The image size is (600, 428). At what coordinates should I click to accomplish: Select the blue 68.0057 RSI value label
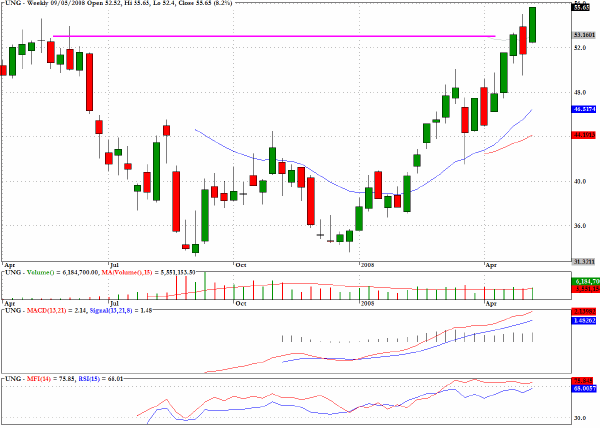tap(584, 388)
